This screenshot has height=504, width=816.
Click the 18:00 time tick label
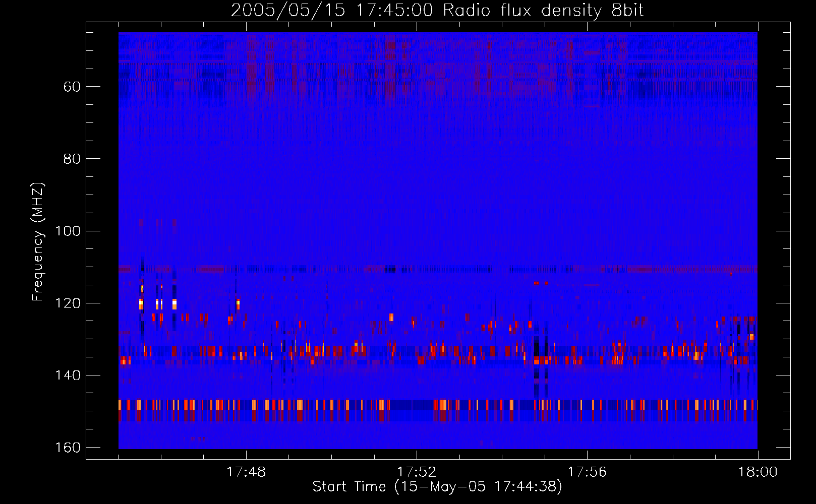click(757, 472)
